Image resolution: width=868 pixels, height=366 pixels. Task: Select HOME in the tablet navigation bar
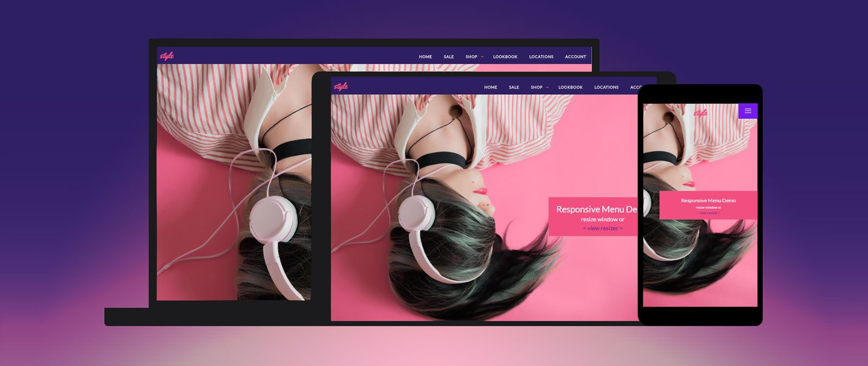(x=490, y=87)
